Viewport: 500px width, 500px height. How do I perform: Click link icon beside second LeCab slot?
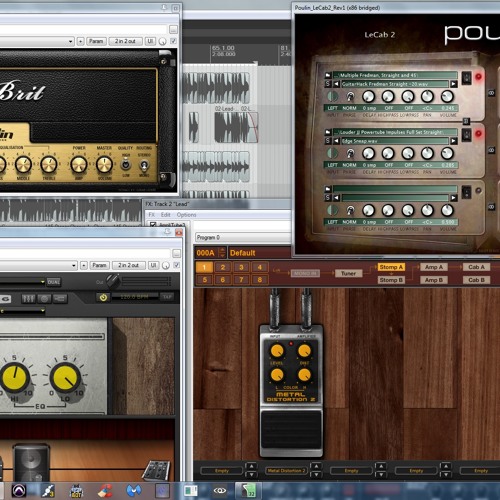pyautogui.click(x=491, y=150)
